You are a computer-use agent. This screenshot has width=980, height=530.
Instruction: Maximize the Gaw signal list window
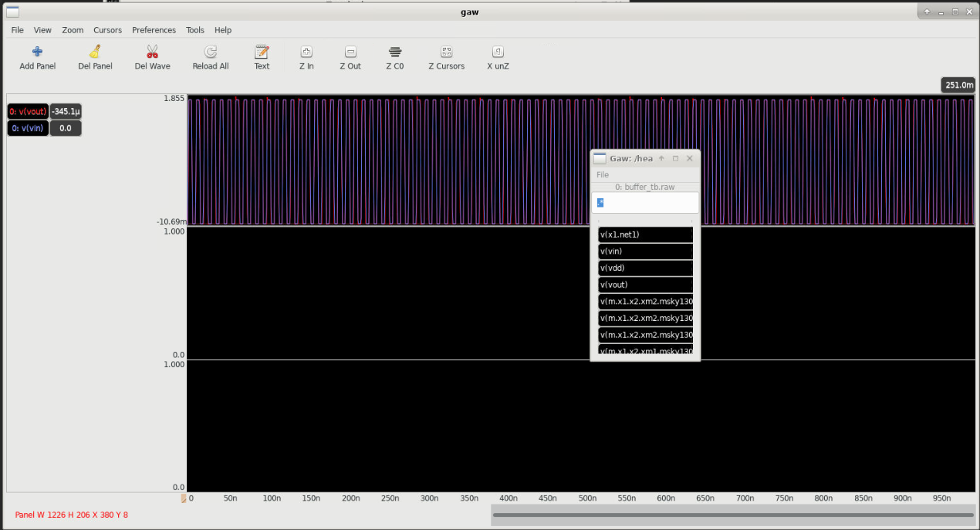tap(675, 158)
